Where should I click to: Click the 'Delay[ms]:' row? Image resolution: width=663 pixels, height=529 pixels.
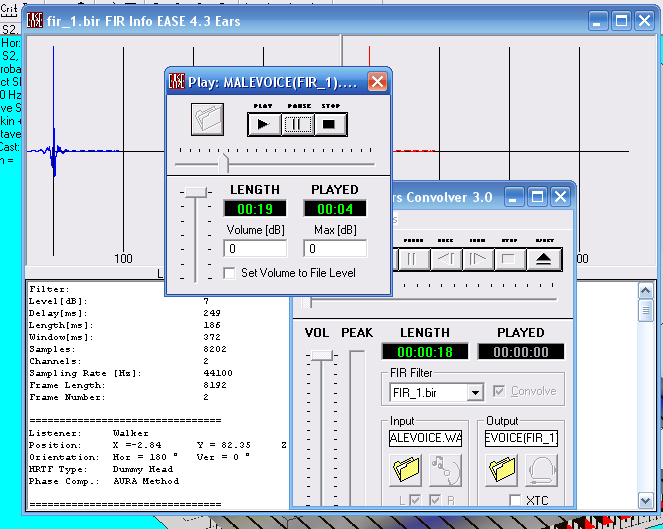[125, 313]
